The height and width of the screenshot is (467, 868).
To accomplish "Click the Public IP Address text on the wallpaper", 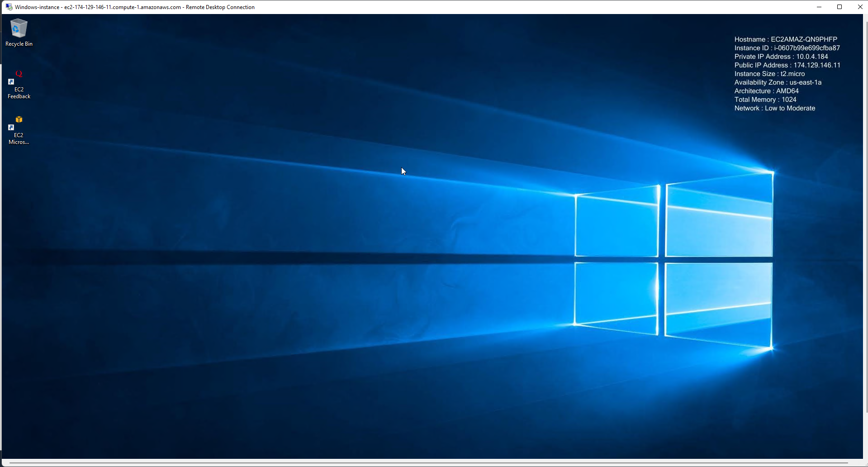I will [x=787, y=65].
